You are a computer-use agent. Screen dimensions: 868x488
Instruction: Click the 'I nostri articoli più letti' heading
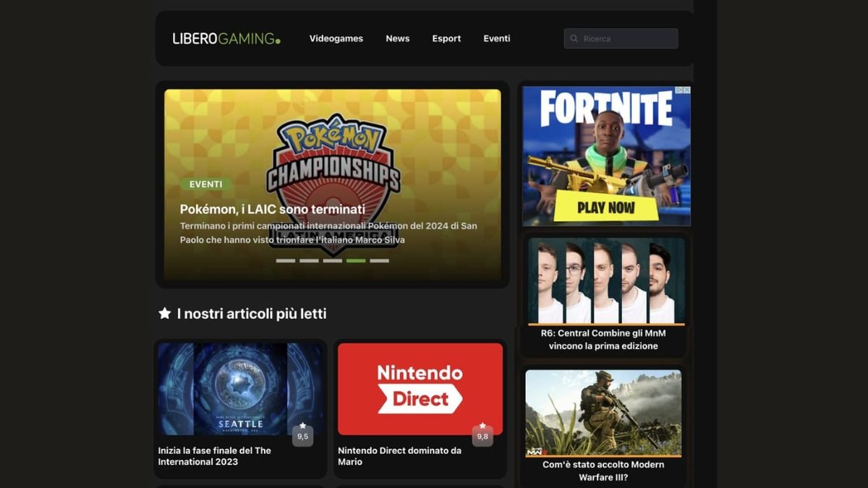point(252,314)
